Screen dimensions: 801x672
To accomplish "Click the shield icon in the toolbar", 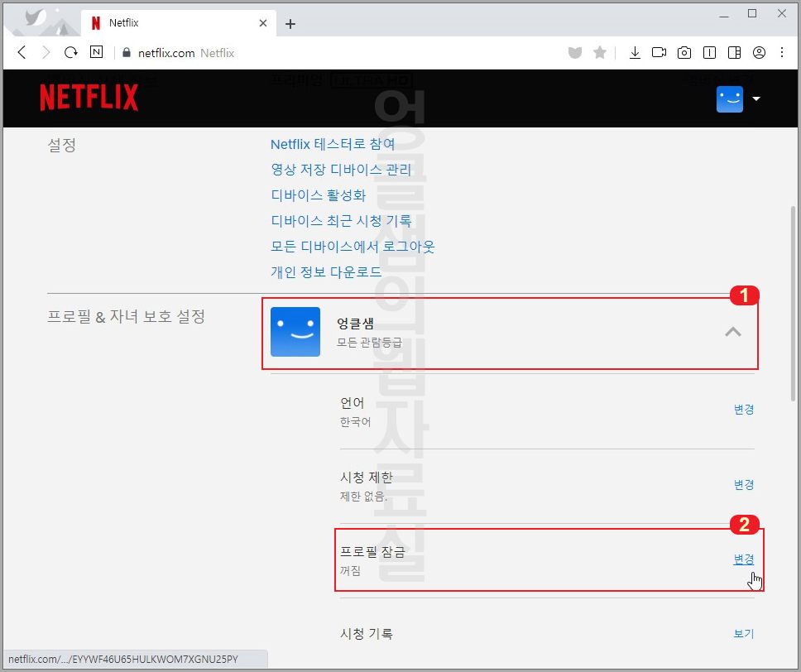I will coord(575,52).
